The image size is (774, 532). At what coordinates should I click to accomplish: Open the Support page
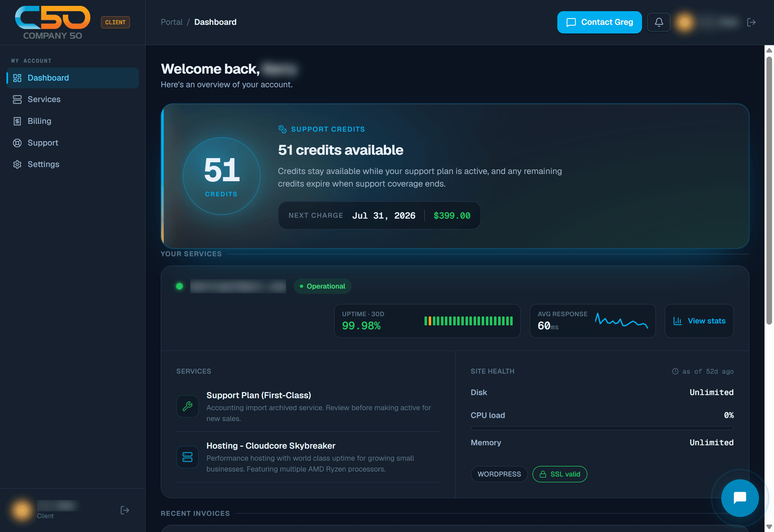[73, 143]
